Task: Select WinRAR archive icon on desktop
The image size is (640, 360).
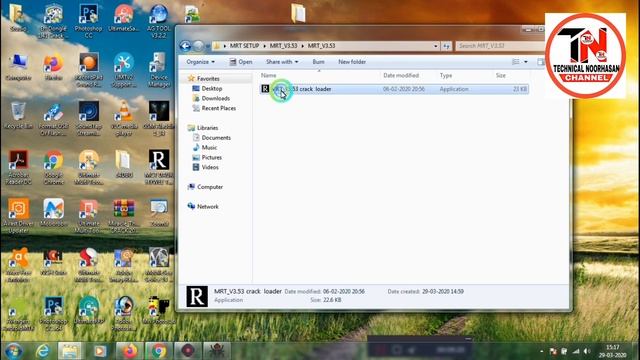Action: click(124, 216)
